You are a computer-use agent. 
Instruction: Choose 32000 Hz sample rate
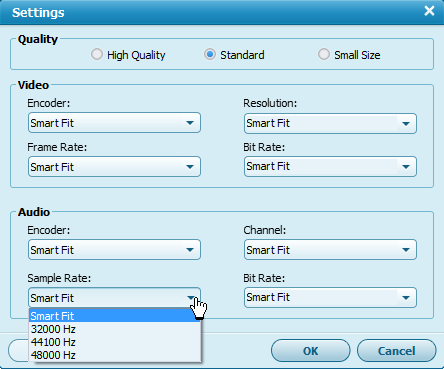pos(115,329)
